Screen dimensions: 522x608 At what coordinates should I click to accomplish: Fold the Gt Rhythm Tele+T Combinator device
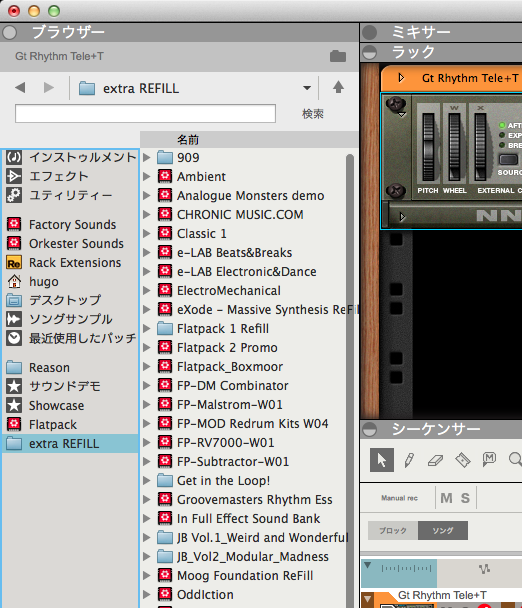(401, 78)
